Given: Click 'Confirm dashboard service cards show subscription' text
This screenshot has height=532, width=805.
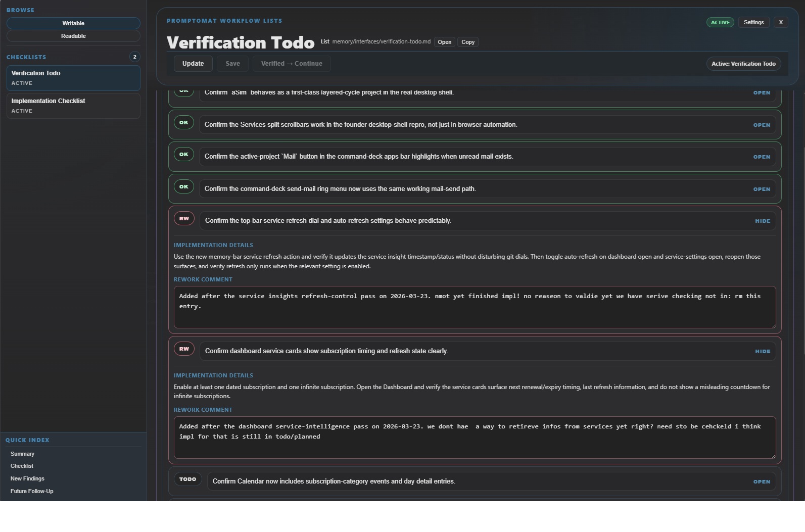Looking at the screenshot, I should pyautogui.click(x=326, y=351).
